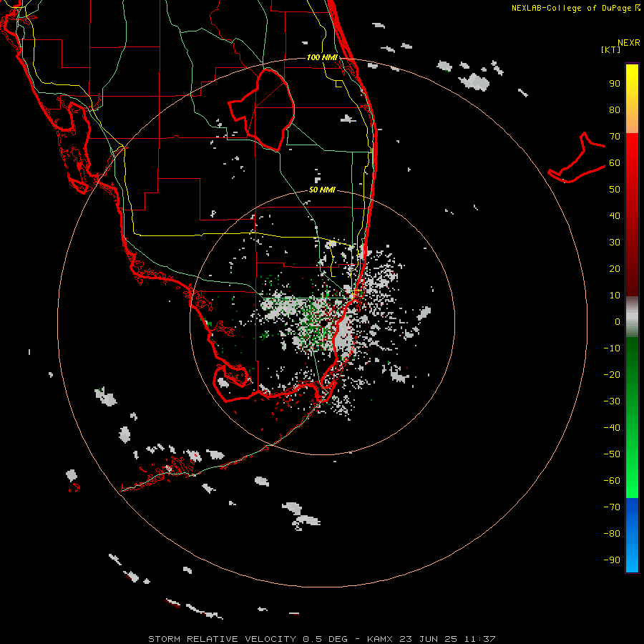
Task: Click the blue bottom band of color bar
Action: tap(632, 535)
